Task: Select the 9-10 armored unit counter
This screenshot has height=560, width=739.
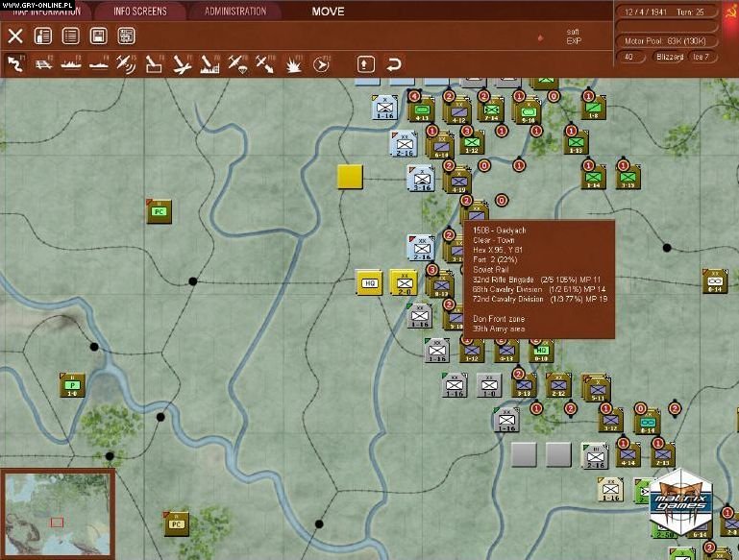Action: [x=528, y=111]
